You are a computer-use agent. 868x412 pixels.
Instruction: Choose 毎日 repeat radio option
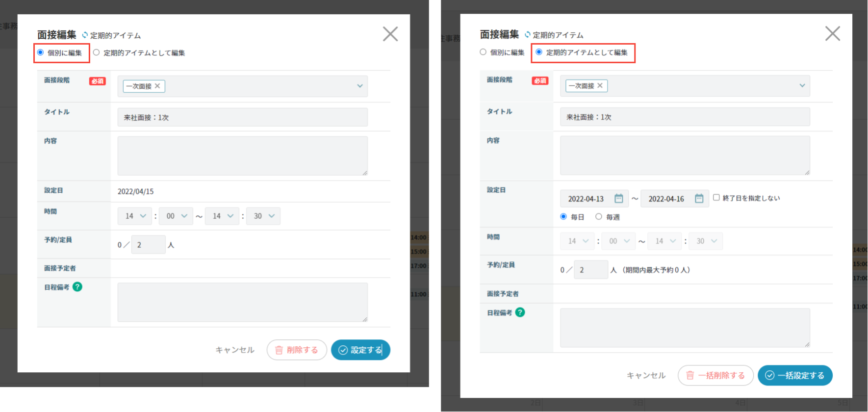[x=563, y=217]
